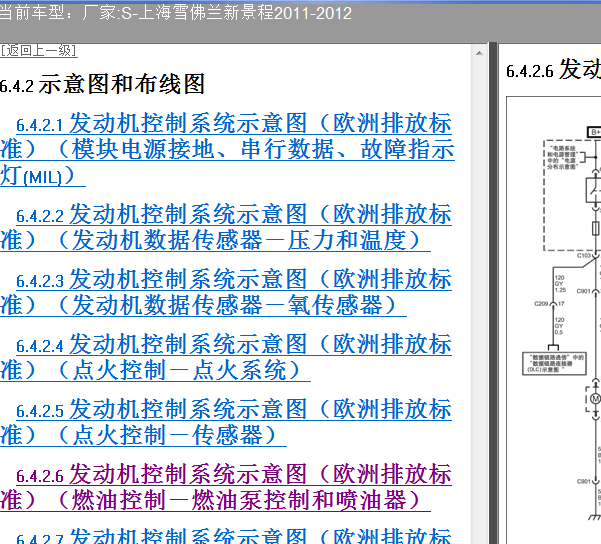Click the C103 connector label in diagram
601x544 pixels.
coord(584,255)
